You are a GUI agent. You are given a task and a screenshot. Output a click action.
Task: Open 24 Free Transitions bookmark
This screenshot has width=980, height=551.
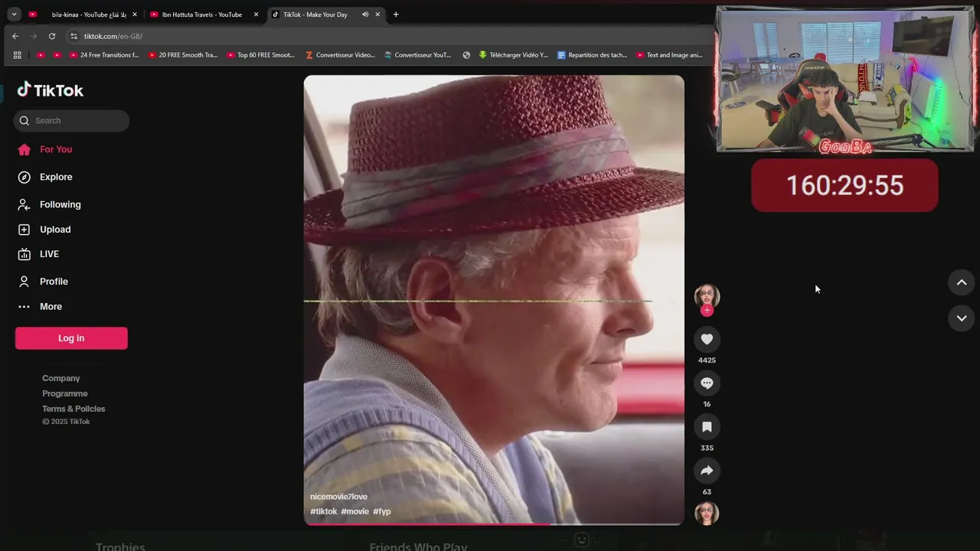105,55
